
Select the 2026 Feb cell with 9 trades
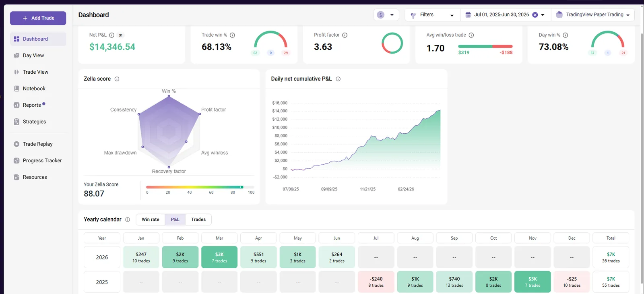pos(180,257)
